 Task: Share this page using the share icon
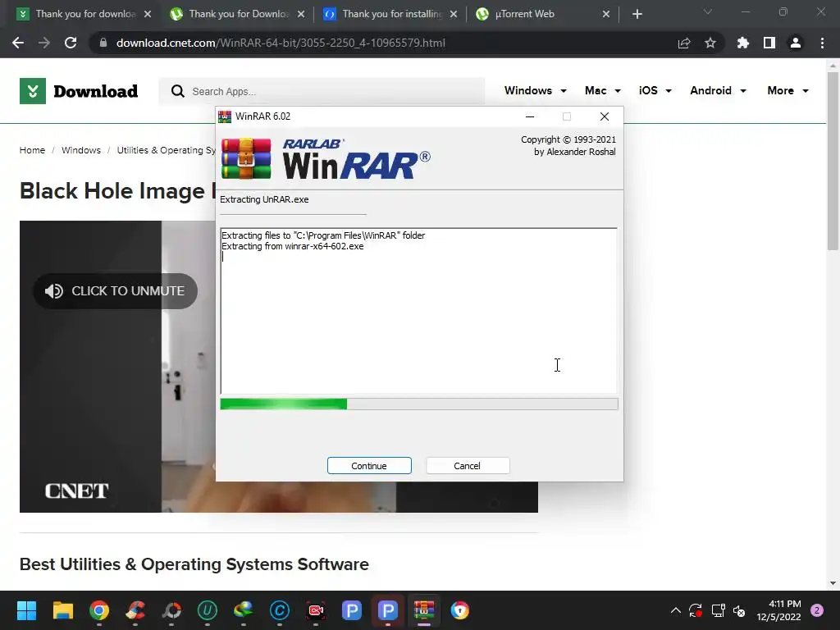pyautogui.click(x=684, y=43)
